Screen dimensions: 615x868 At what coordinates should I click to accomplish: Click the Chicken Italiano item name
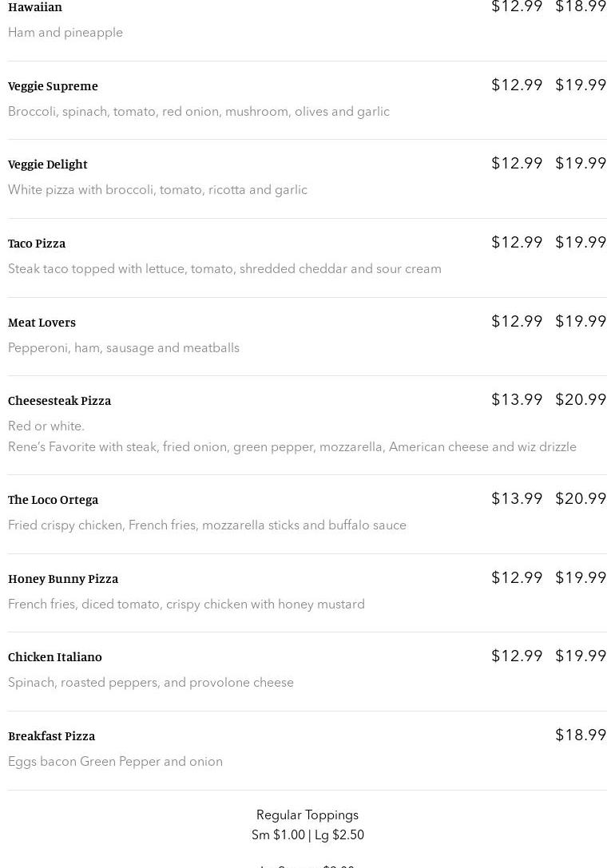pos(55,656)
